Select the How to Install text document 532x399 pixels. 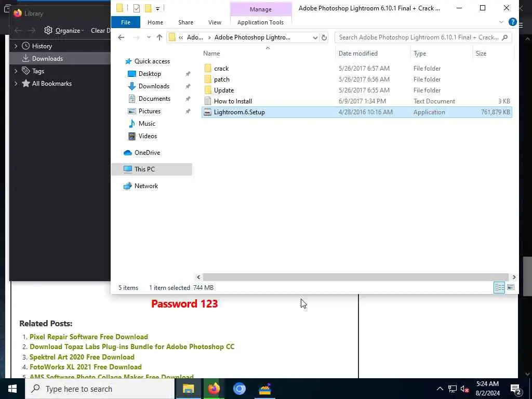233,101
